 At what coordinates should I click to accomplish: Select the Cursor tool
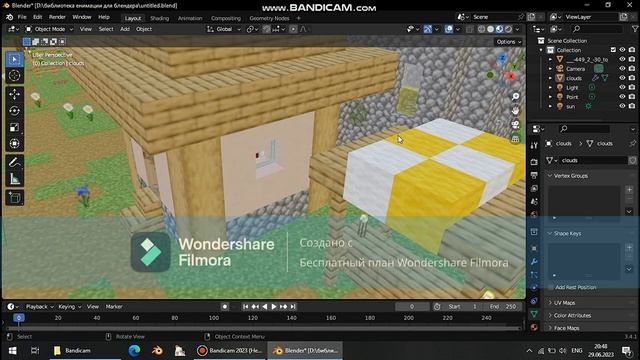click(x=15, y=76)
